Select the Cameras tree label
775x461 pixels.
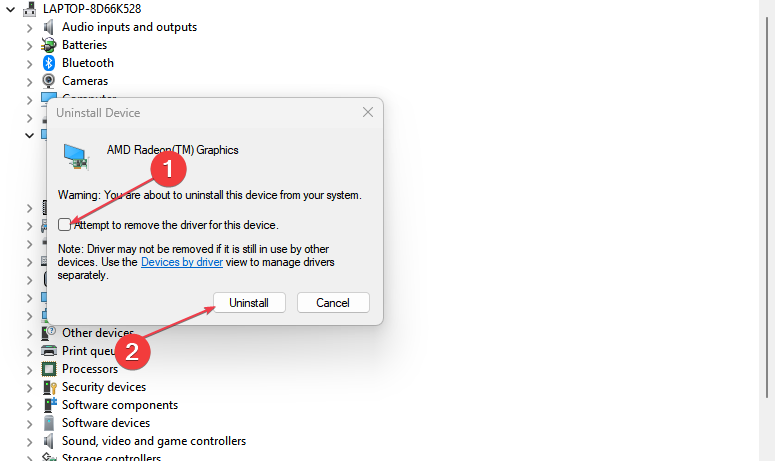[x=85, y=81]
